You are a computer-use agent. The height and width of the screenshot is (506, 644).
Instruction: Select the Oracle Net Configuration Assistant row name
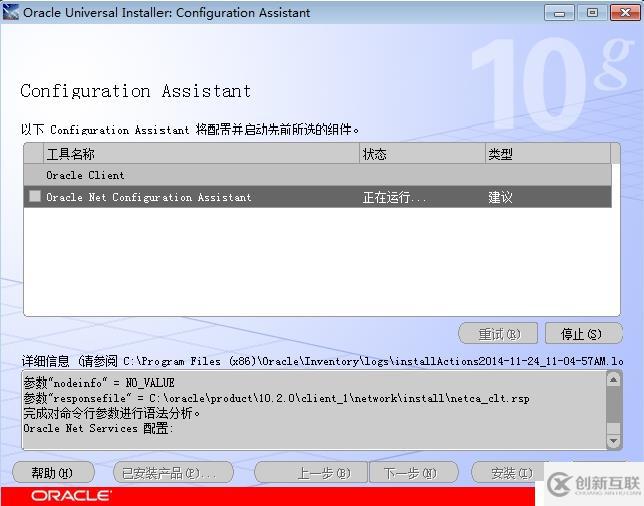click(x=149, y=197)
